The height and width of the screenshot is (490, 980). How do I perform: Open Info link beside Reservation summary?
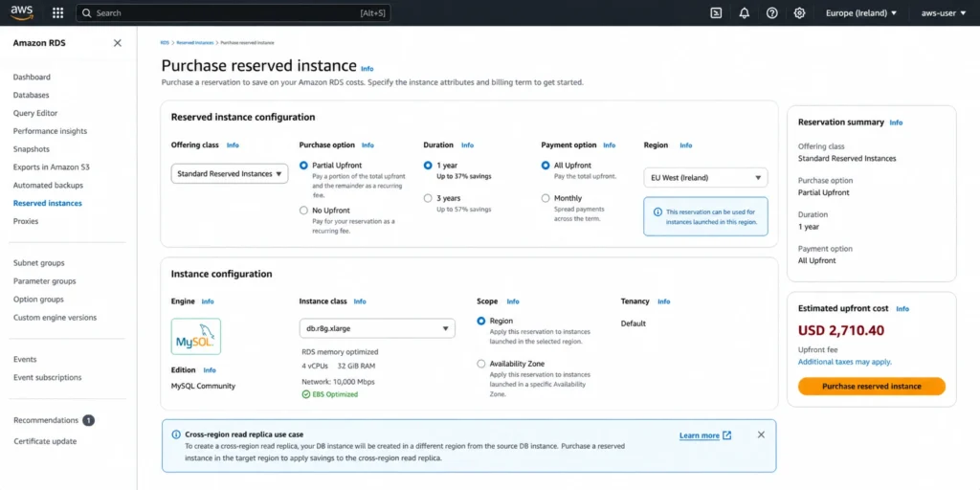(896, 122)
